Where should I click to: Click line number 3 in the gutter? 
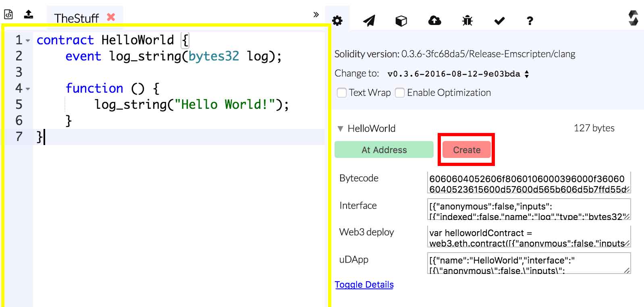click(x=19, y=72)
